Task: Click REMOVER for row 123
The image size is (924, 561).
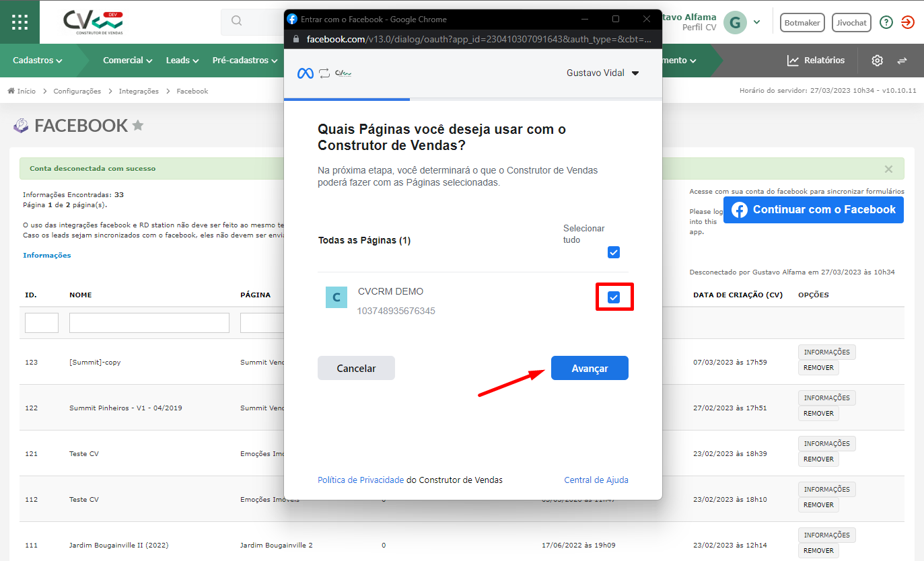Action: point(818,368)
